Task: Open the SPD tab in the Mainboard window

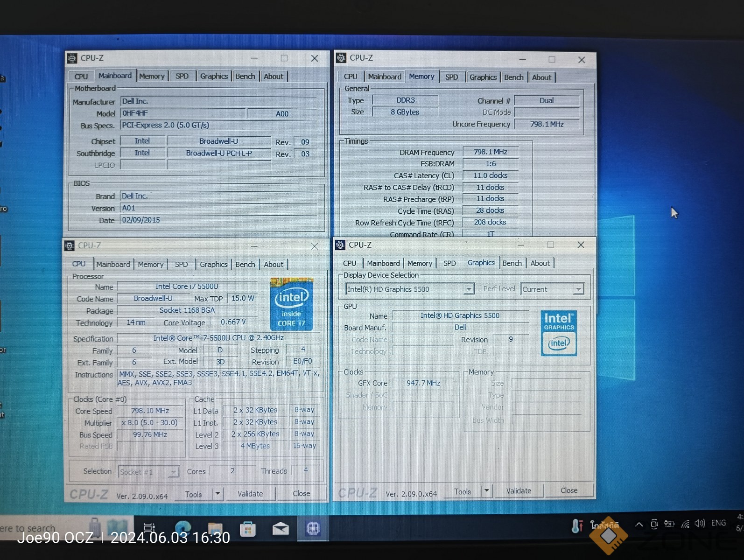Action: pyautogui.click(x=182, y=77)
